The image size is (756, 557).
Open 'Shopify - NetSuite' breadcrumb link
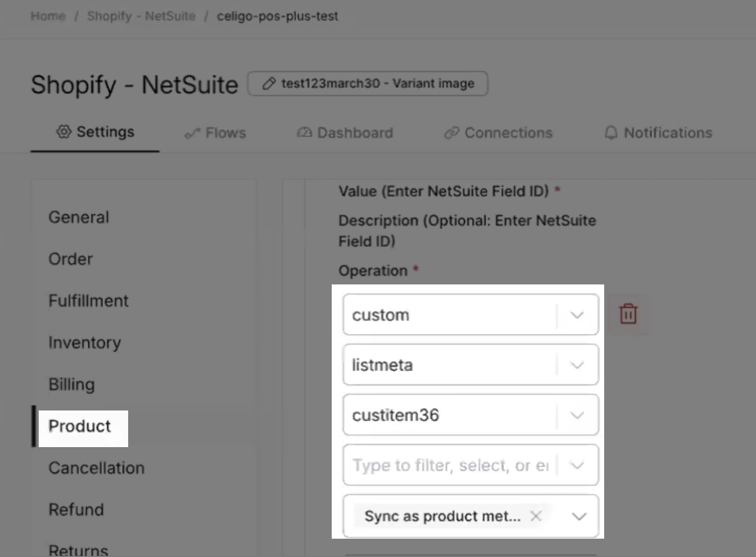[141, 16]
